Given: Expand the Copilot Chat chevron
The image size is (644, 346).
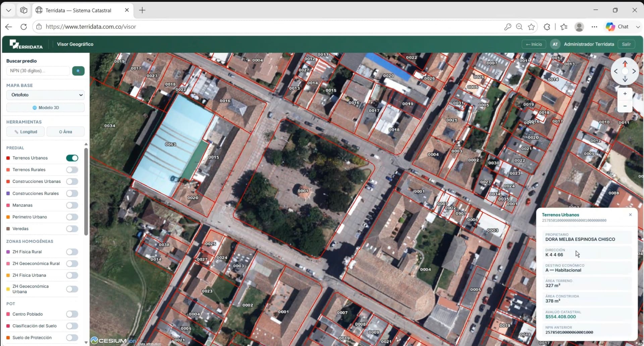Looking at the screenshot, I should pyautogui.click(x=638, y=27).
